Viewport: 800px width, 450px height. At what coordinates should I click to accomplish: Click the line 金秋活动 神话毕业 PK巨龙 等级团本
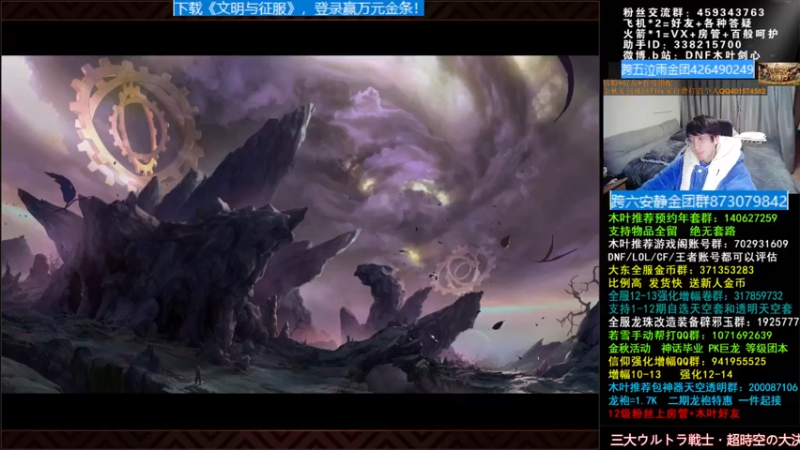(x=697, y=348)
